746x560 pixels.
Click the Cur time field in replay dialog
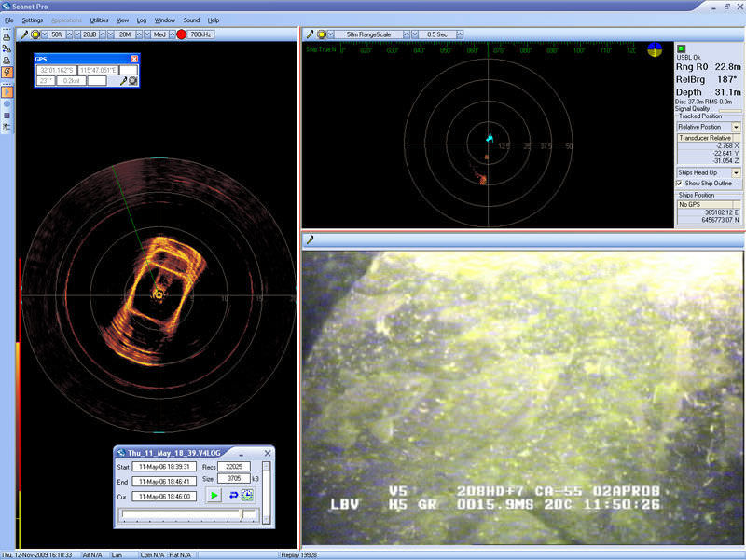(x=164, y=497)
